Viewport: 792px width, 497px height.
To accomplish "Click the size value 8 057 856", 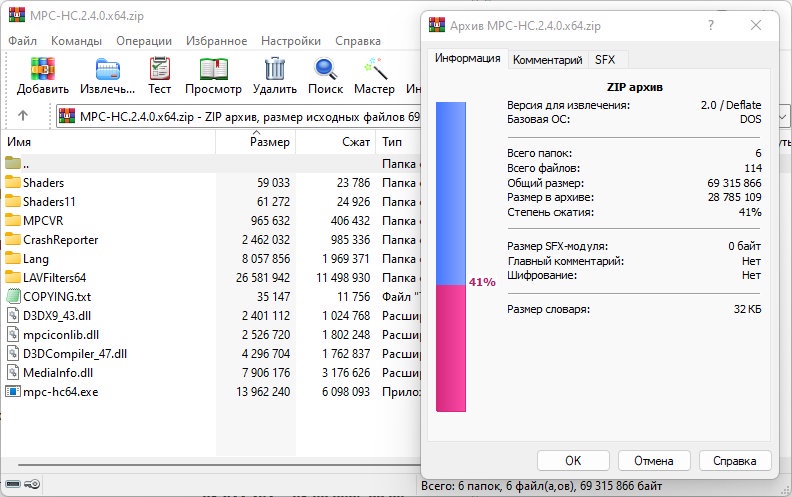I will pyautogui.click(x=266, y=259).
